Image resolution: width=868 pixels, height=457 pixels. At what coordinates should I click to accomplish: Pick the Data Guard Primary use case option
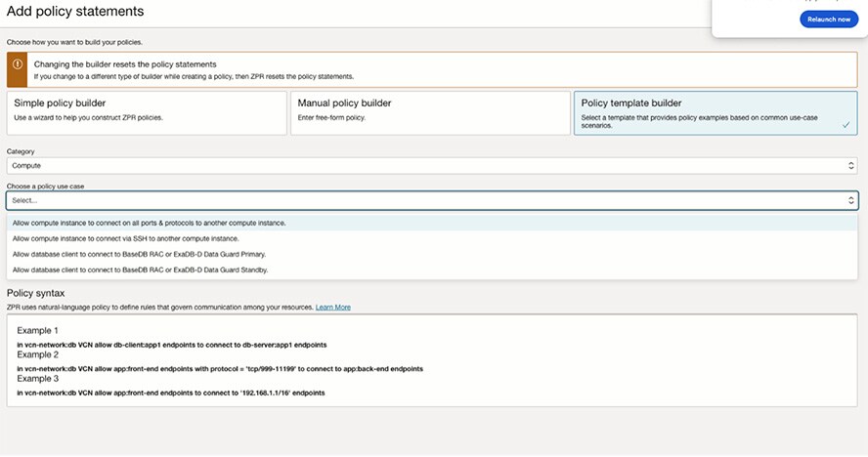click(138, 254)
